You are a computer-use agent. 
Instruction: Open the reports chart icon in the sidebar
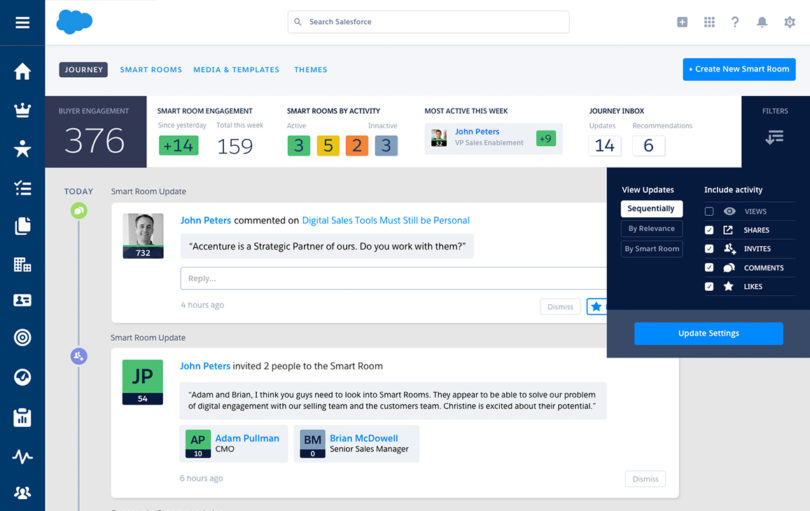tap(22, 417)
